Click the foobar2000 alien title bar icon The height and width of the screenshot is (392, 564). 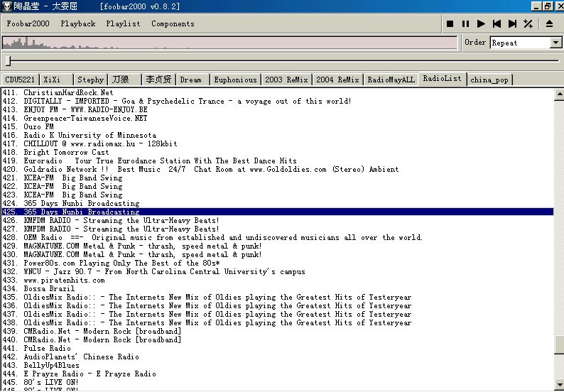7,6
